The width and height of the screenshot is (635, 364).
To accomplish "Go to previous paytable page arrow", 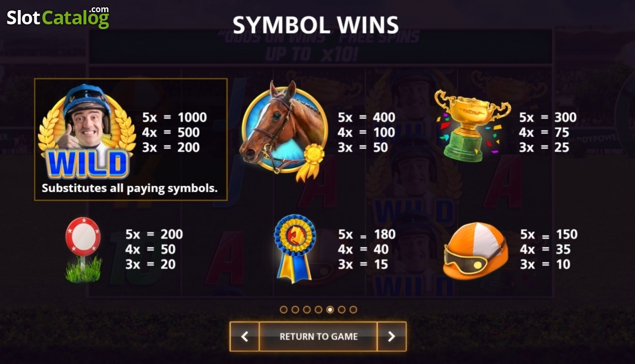I will [244, 336].
